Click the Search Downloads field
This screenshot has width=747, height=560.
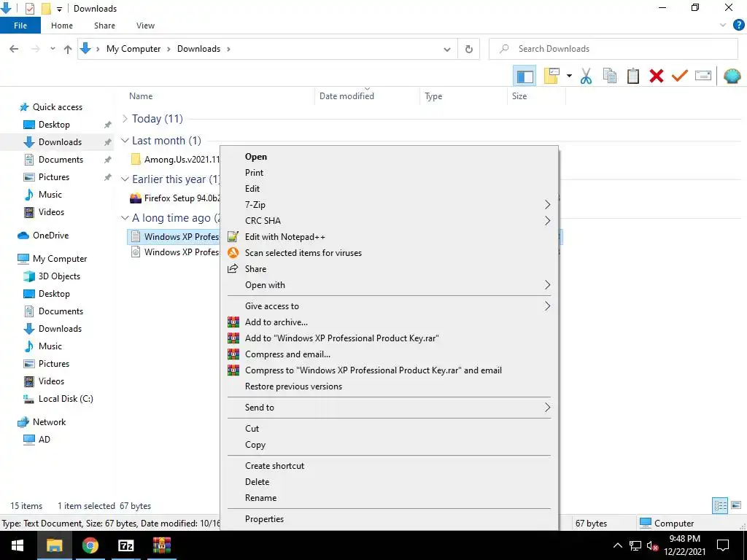(614, 49)
